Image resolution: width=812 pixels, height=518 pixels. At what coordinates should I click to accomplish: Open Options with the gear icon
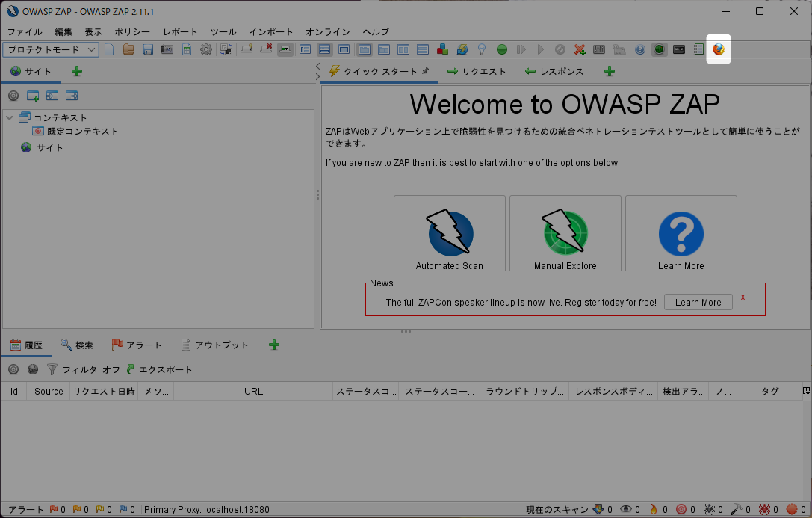coord(206,49)
